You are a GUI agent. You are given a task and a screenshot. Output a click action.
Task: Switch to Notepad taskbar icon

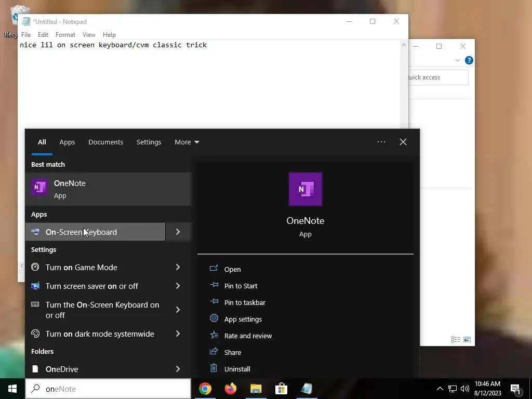pos(307,389)
